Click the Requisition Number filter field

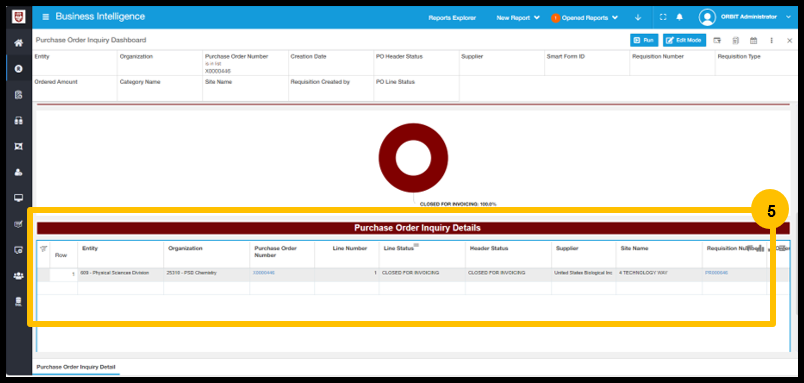pos(672,63)
